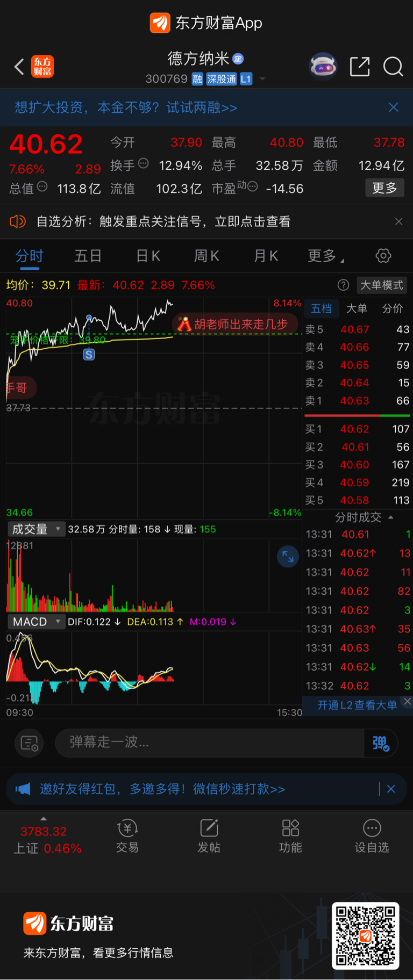Select 卖5 price 40.67 row

click(358, 329)
